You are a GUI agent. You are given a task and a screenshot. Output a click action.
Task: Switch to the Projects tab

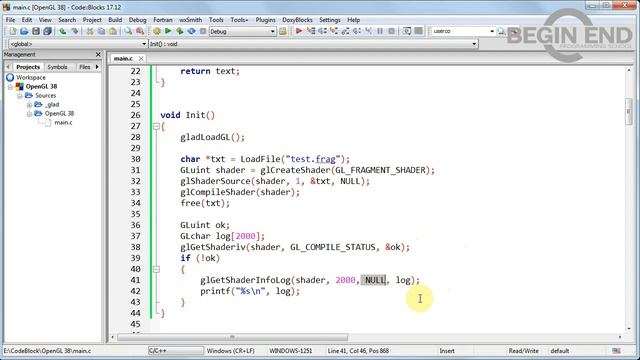(x=28, y=67)
